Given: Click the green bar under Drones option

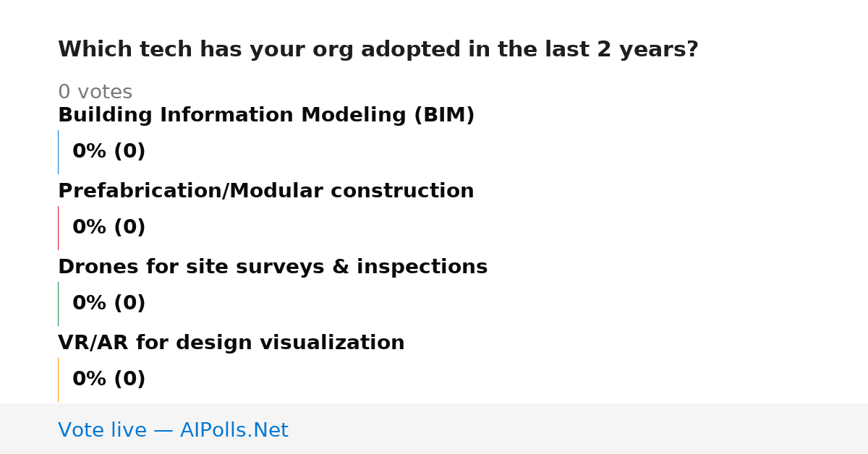Looking at the screenshot, I should pyautogui.click(x=59, y=304).
